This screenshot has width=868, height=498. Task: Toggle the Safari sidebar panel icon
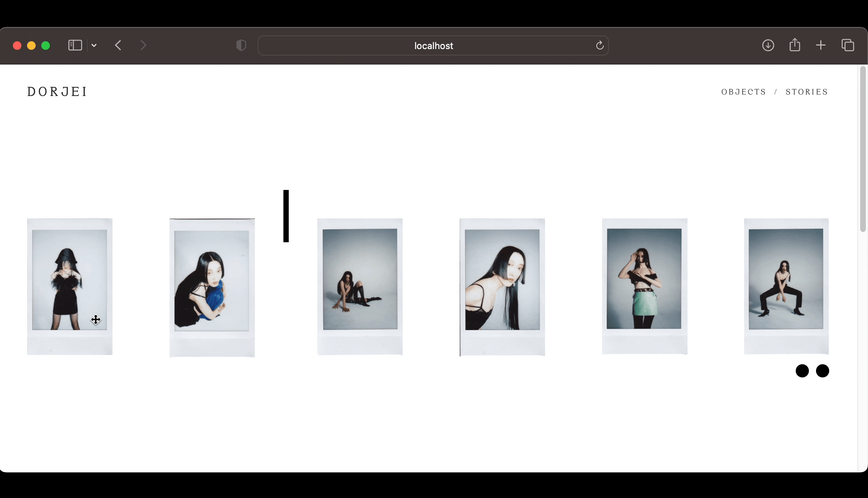click(x=75, y=46)
